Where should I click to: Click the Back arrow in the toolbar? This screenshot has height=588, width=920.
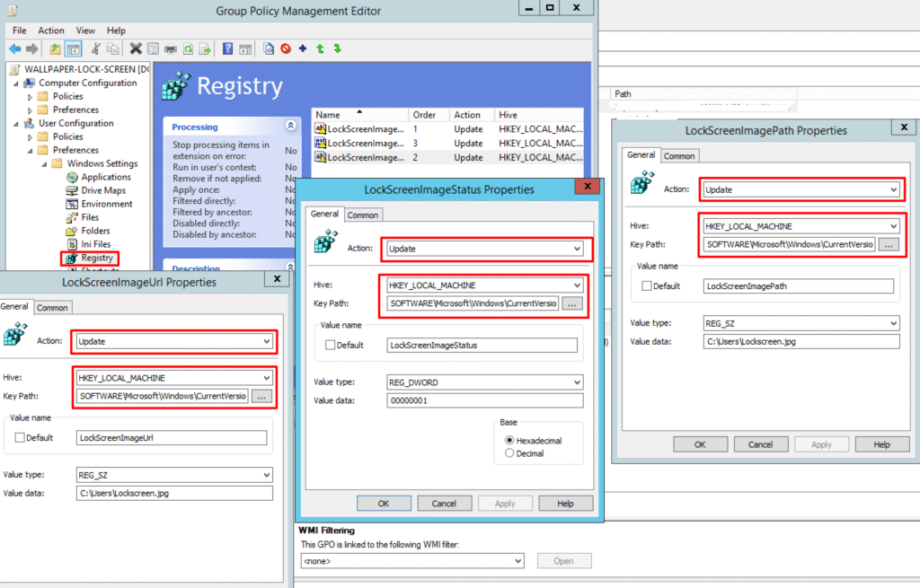14,48
